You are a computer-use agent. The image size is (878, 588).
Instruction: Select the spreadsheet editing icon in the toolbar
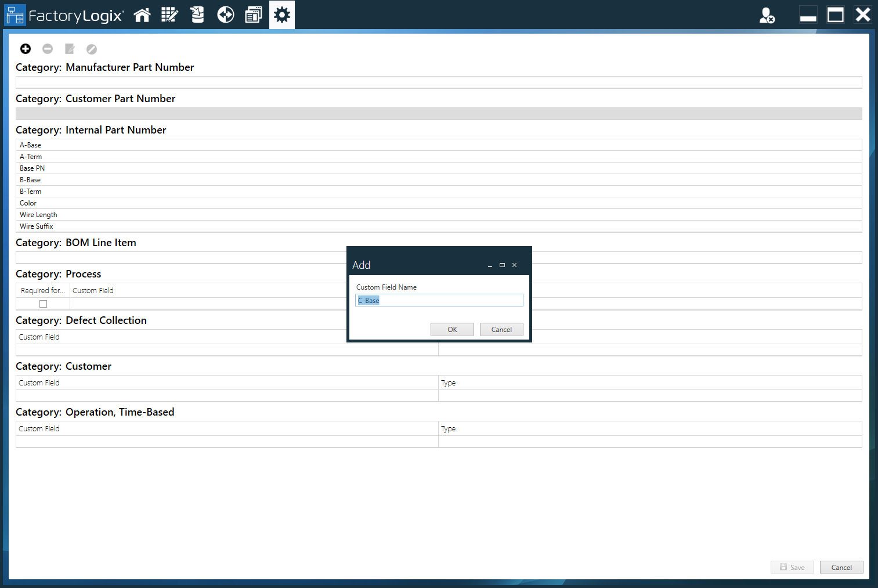[169, 15]
